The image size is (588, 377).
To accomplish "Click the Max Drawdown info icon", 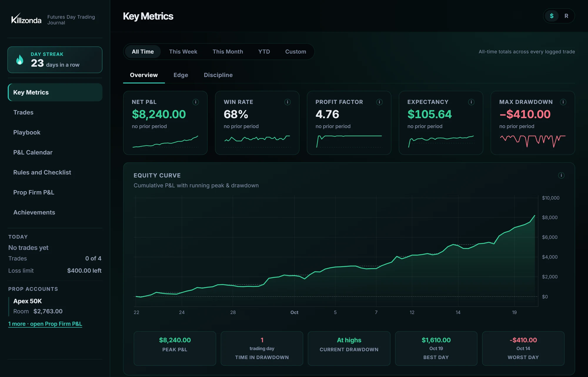I will [563, 102].
